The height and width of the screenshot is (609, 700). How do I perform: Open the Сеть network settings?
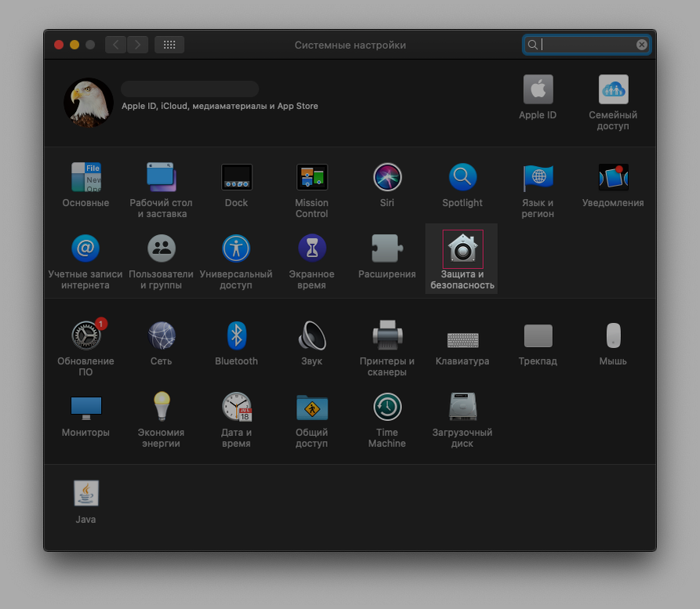pyautogui.click(x=161, y=335)
